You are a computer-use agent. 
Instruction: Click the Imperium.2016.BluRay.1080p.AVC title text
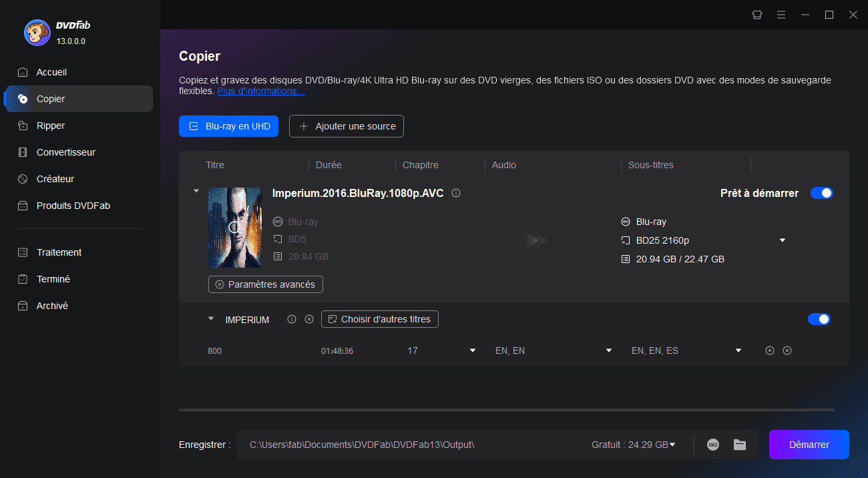click(x=358, y=193)
